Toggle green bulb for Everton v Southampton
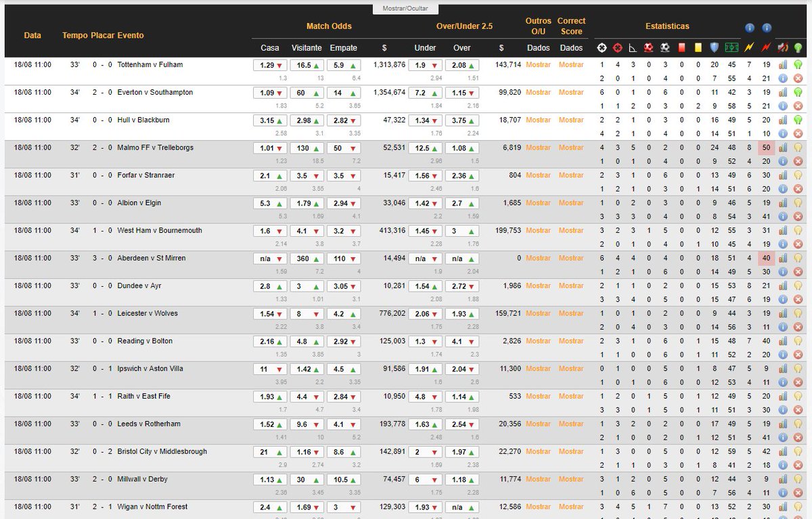Screen dimensions: 812x519 tap(798, 93)
